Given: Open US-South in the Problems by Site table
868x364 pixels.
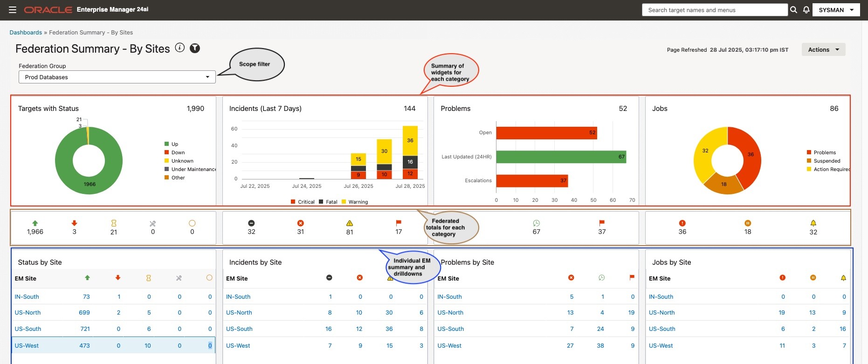Looking at the screenshot, I should pyautogui.click(x=451, y=329).
